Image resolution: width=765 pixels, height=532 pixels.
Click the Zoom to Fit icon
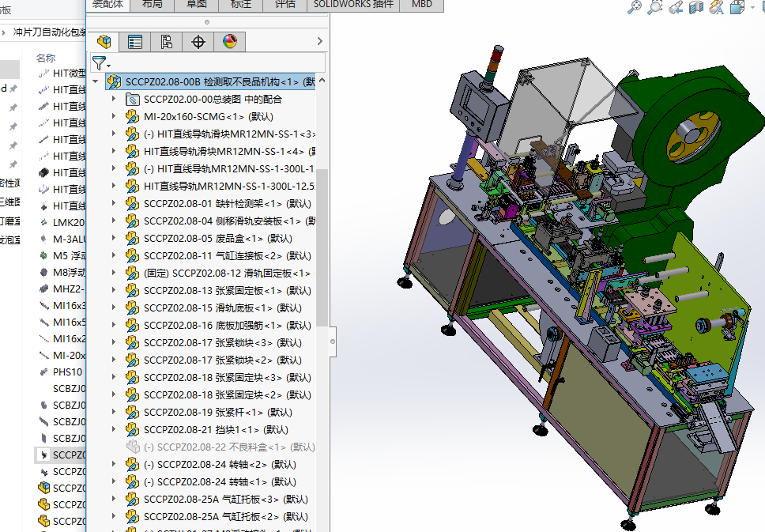click(635, 7)
